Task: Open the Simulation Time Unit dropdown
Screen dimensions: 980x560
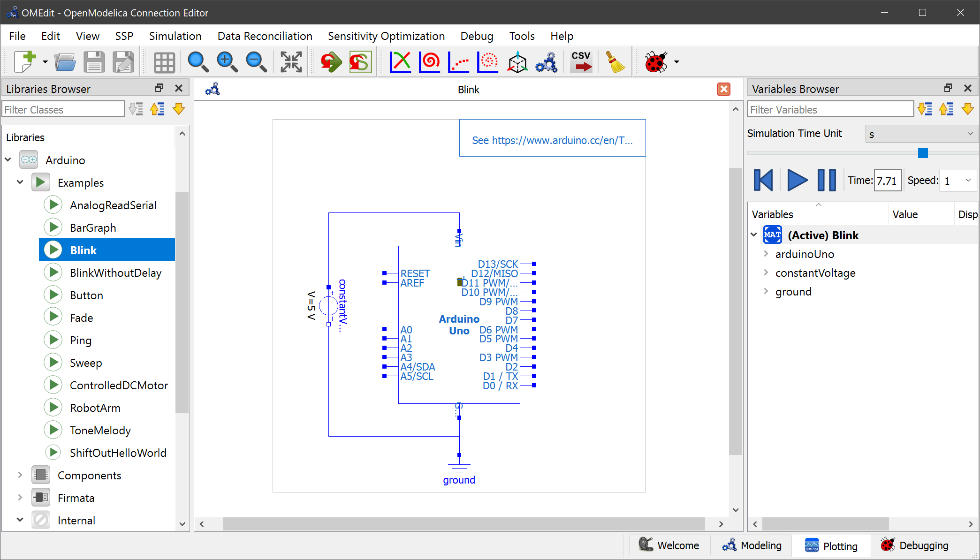Action: click(x=921, y=134)
